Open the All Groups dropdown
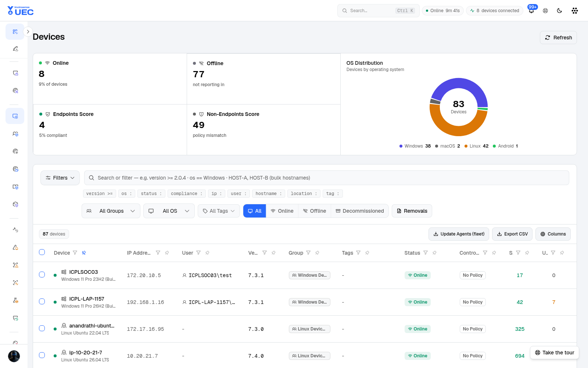 [111, 211]
